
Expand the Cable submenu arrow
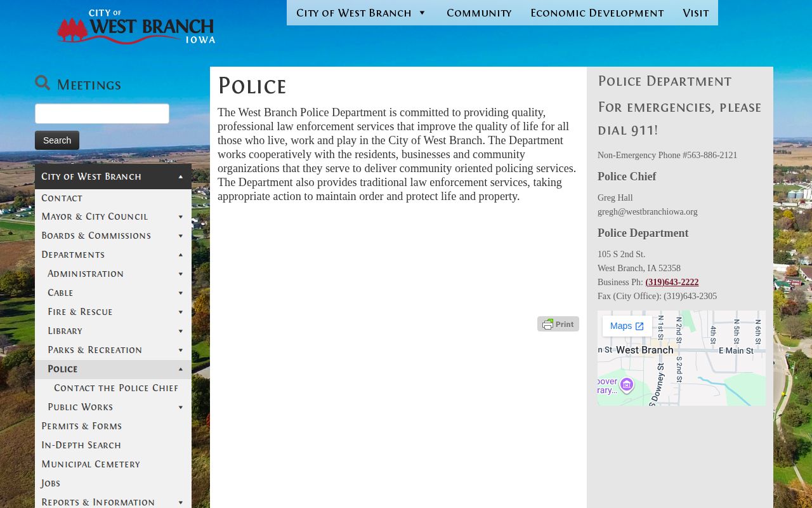point(181,293)
